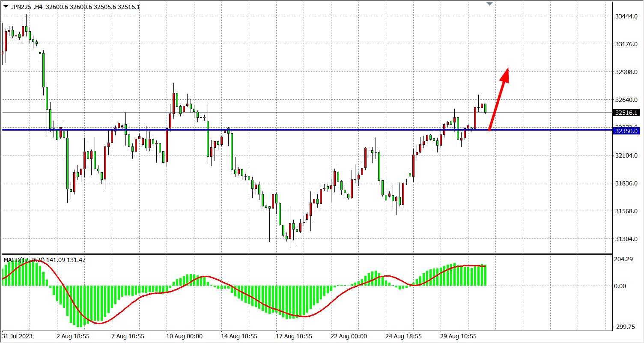This screenshot has width=644, height=343.
Task: Click the last green candle on the chart
Action: 485,108
